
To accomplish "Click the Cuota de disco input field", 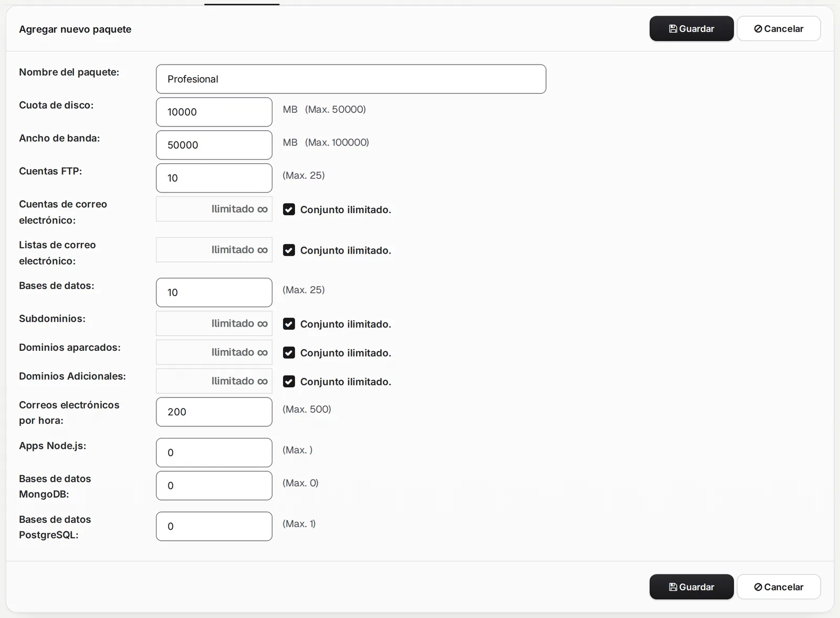I will 214,112.
